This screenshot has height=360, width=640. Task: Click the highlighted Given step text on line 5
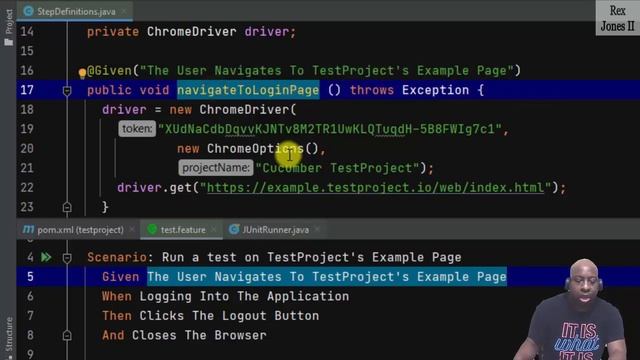(x=327, y=277)
